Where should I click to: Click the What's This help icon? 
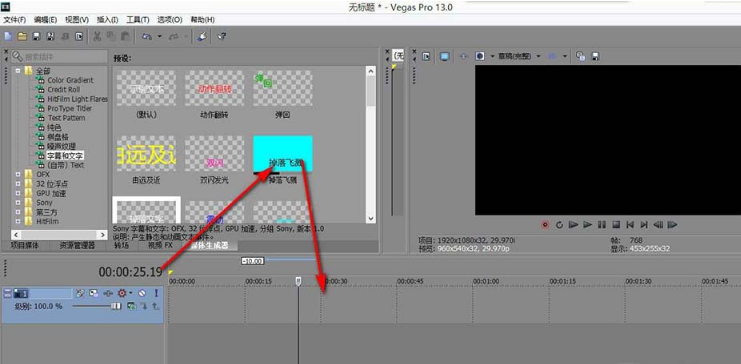click(221, 36)
